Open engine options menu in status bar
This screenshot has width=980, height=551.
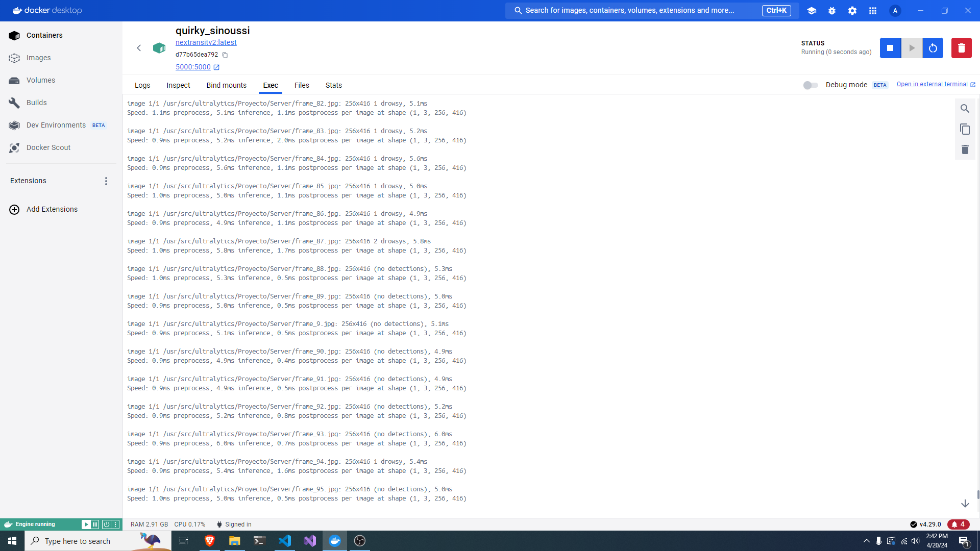pos(116,524)
